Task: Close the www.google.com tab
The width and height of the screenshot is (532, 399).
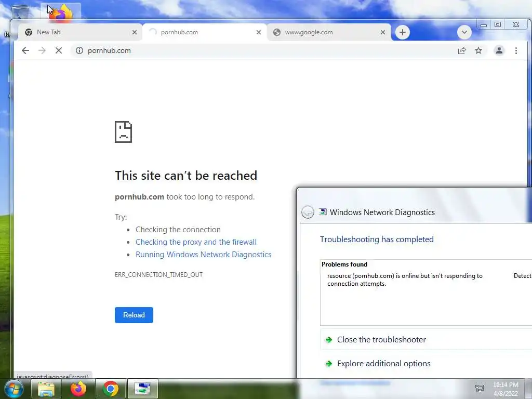Action: pos(383,32)
